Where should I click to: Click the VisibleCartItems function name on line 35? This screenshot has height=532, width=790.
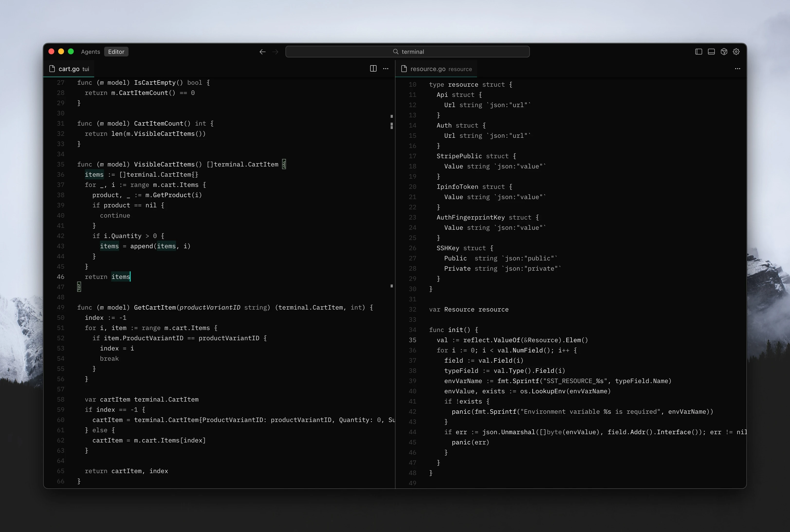pos(164,164)
